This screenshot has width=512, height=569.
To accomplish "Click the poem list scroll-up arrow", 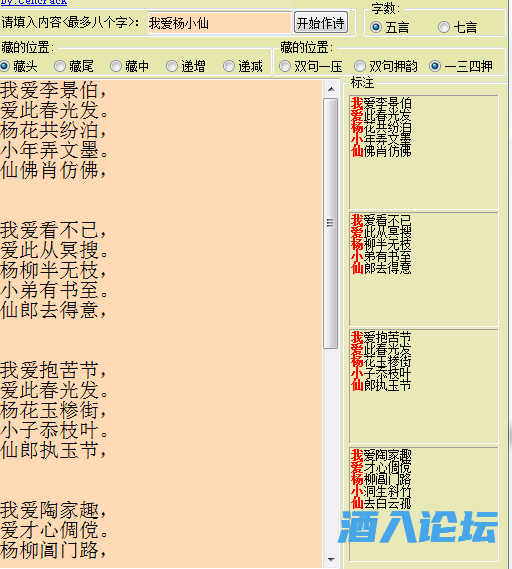I will coord(331,89).
